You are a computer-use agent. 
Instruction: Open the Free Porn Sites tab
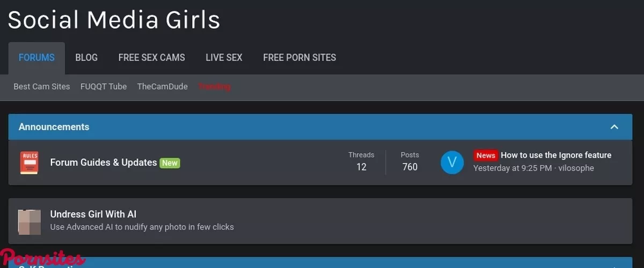(299, 58)
